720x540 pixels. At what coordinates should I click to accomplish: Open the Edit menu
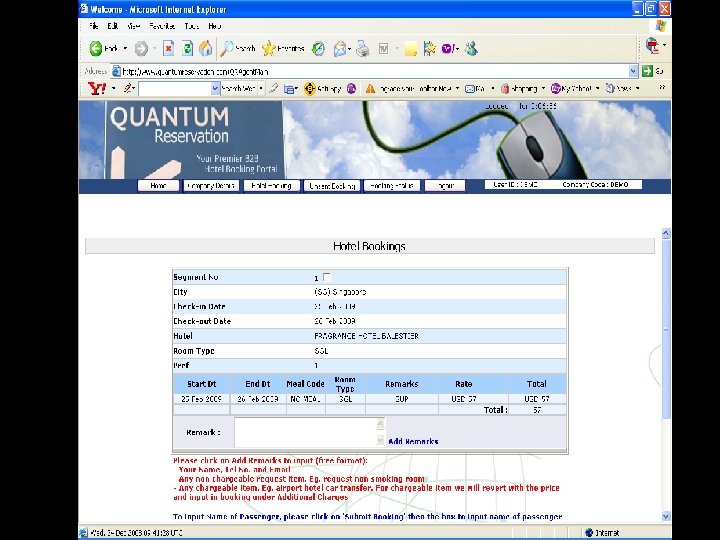[x=112, y=26]
